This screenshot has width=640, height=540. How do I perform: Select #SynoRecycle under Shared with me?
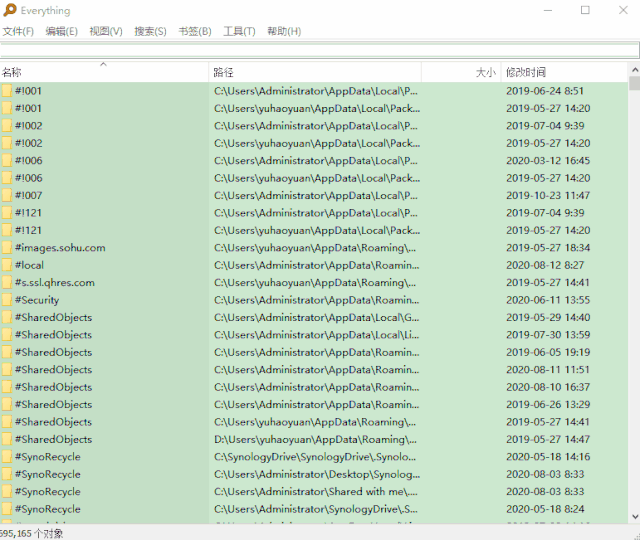click(x=314, y=491)
